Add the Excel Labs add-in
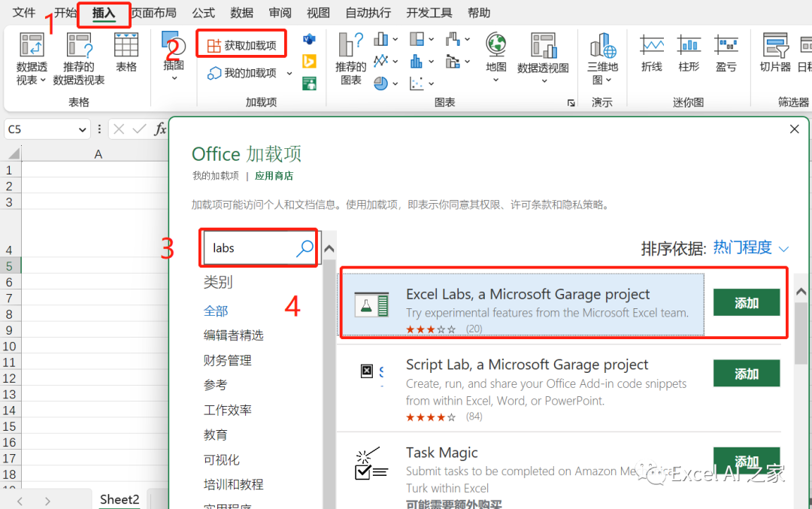Screen dimensions: 812x509 click(x=747, y=302)
